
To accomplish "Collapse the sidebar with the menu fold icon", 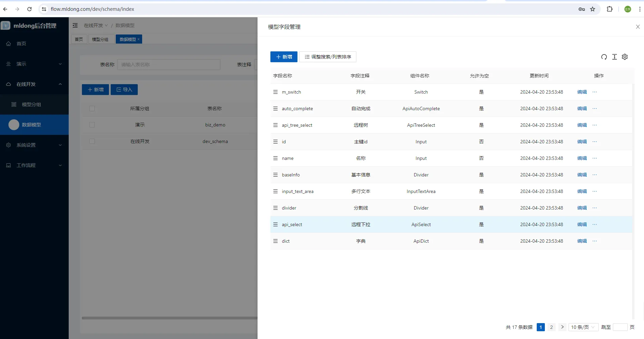I will coord(75,25).
